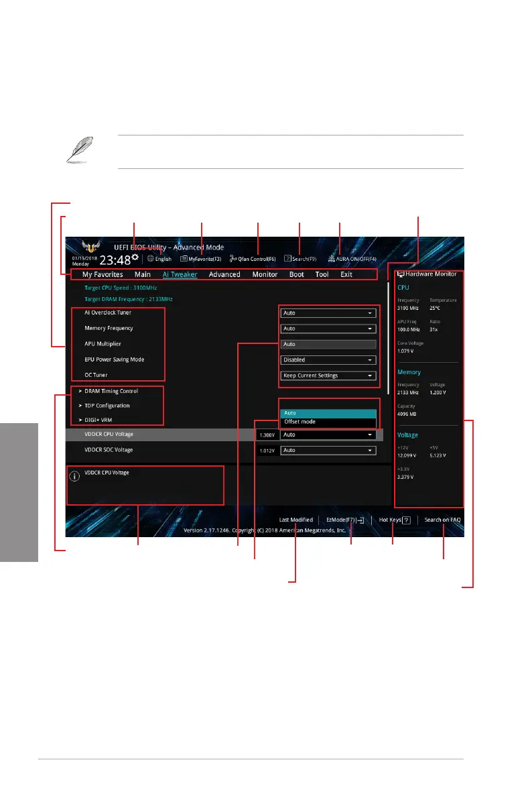This screenshot has width=532, height=802.
Task: Open the Tool tab
Action: click(322, 275)
